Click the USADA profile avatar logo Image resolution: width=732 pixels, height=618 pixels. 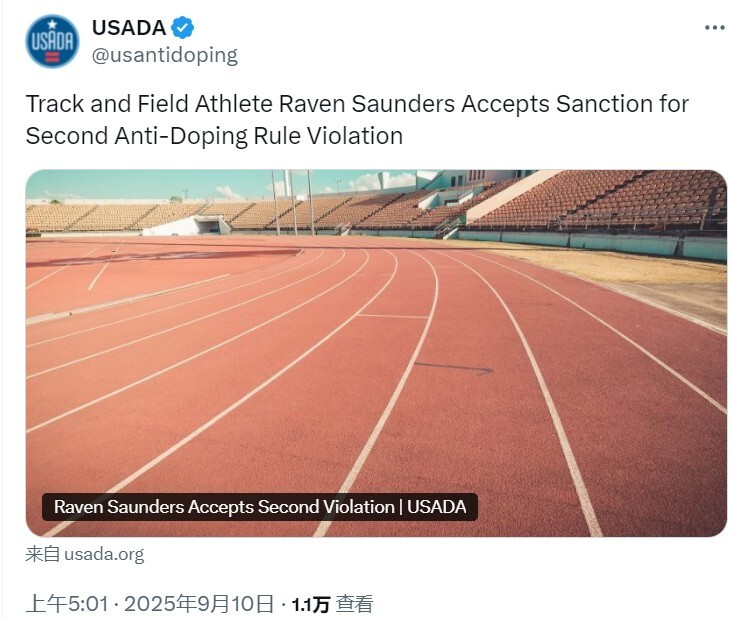pos(52,41)
